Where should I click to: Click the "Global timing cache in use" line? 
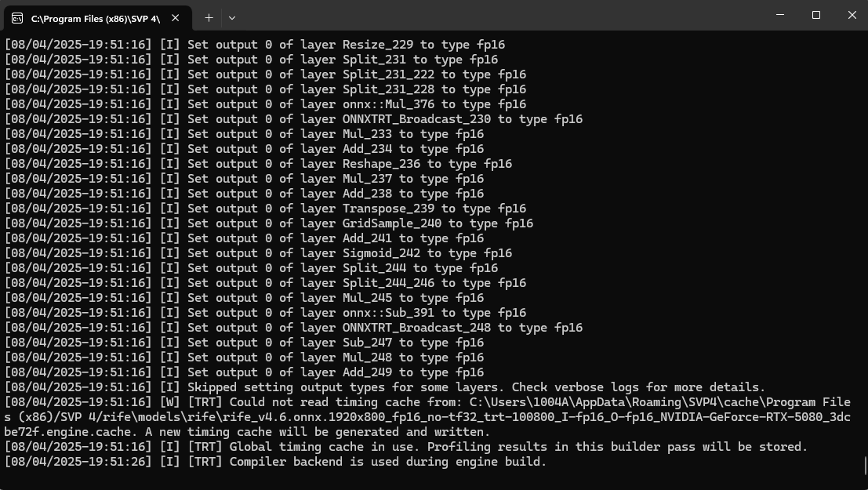pos(406,447)
